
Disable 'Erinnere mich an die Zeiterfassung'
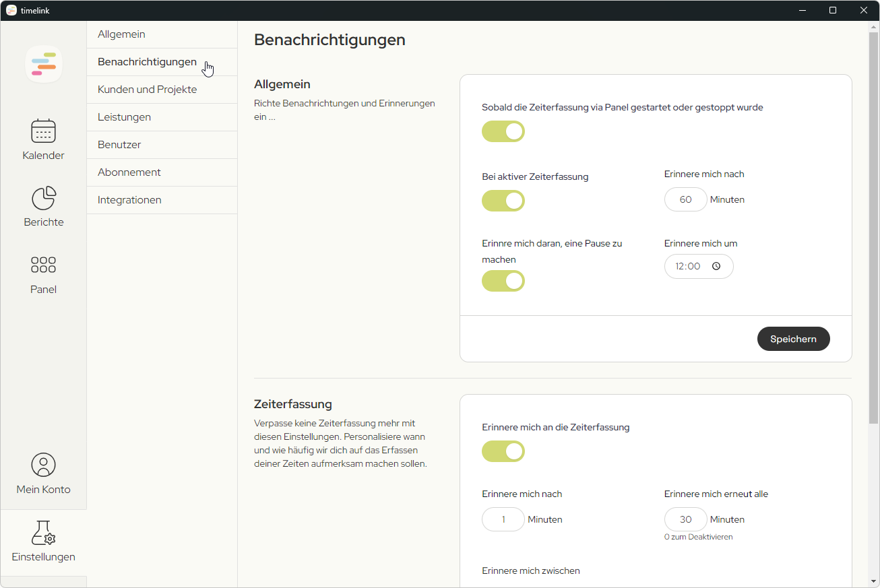tap(503, 451)
